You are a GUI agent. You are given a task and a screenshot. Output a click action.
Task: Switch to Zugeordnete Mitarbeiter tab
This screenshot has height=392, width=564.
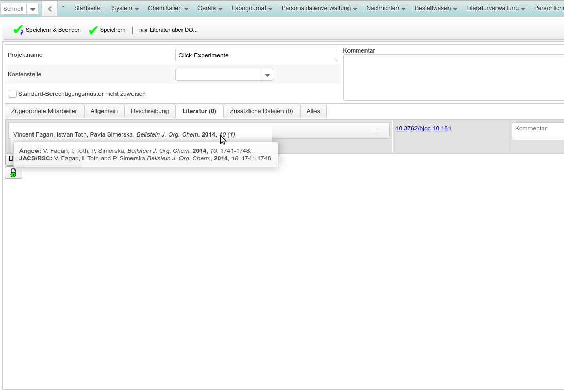pyautogui.click(x=44, y=111)
